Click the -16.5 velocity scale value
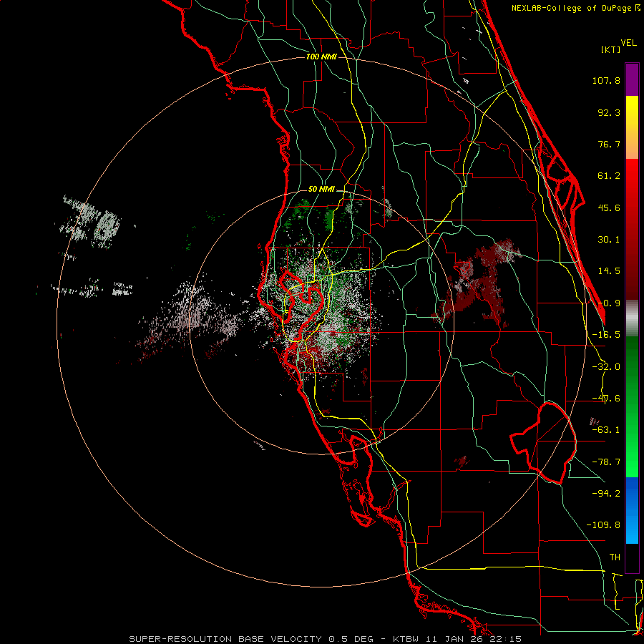644x644 pixels. coord(606,335)
